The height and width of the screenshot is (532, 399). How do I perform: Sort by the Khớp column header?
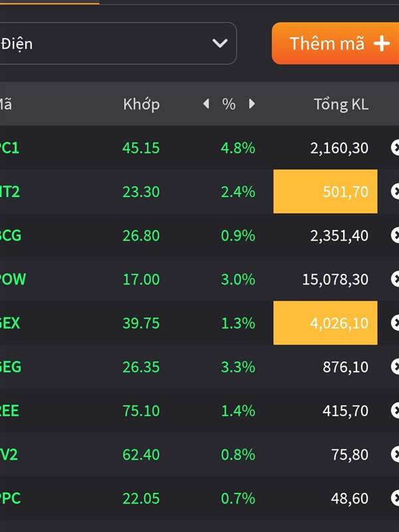click(x=141, y=104)
